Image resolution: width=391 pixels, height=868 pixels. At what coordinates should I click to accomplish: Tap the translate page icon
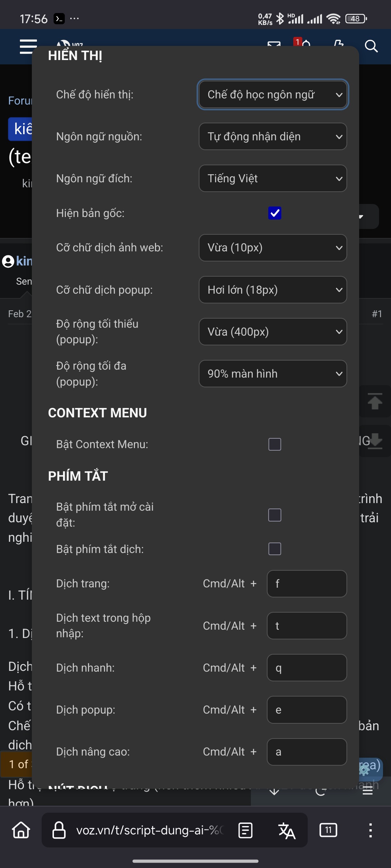click(x=287, y=830)
